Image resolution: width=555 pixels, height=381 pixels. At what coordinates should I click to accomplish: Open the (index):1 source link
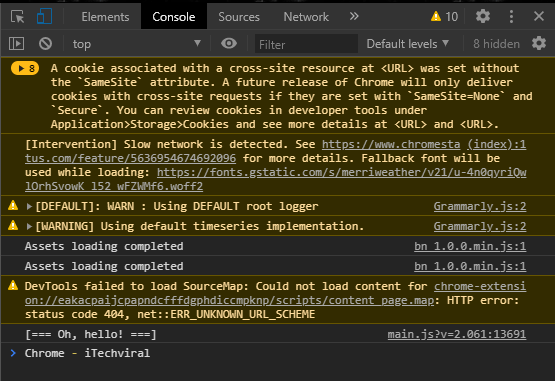click(x=497, y=144)
